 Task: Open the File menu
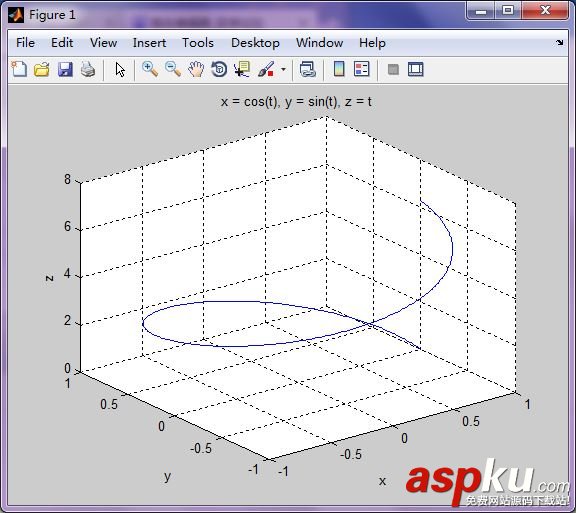pos(25,43)
